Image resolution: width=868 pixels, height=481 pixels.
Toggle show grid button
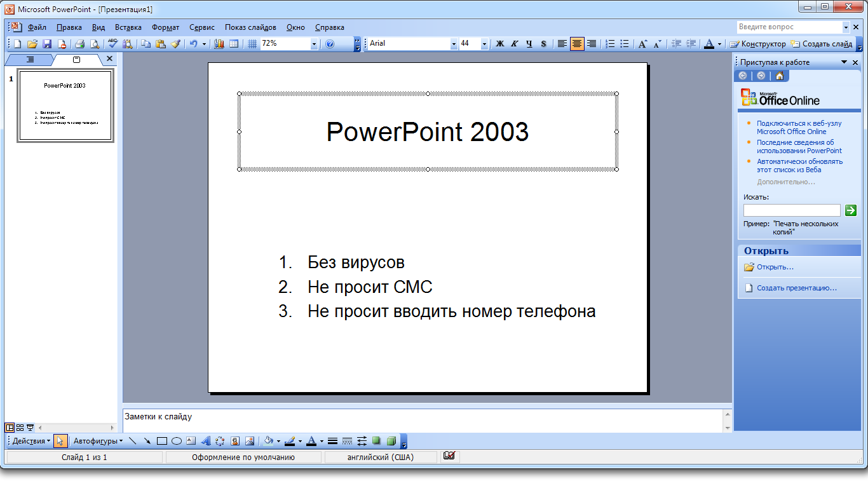pyautogui.click(x=252, y=44)
